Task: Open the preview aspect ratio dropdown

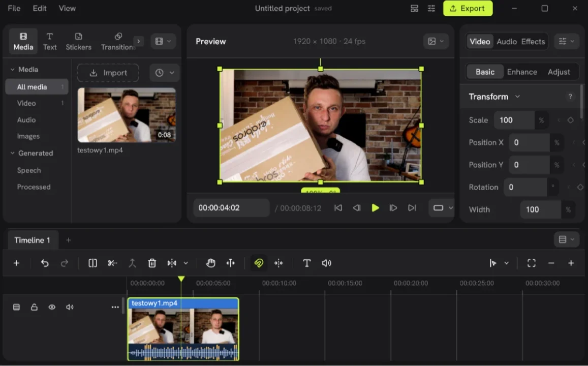Action: pos(442,208)
